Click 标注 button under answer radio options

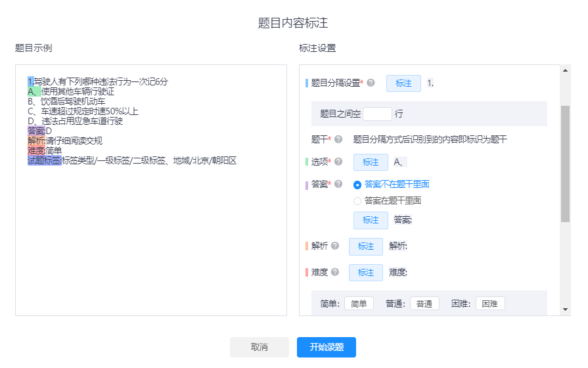tap(371, 220)
